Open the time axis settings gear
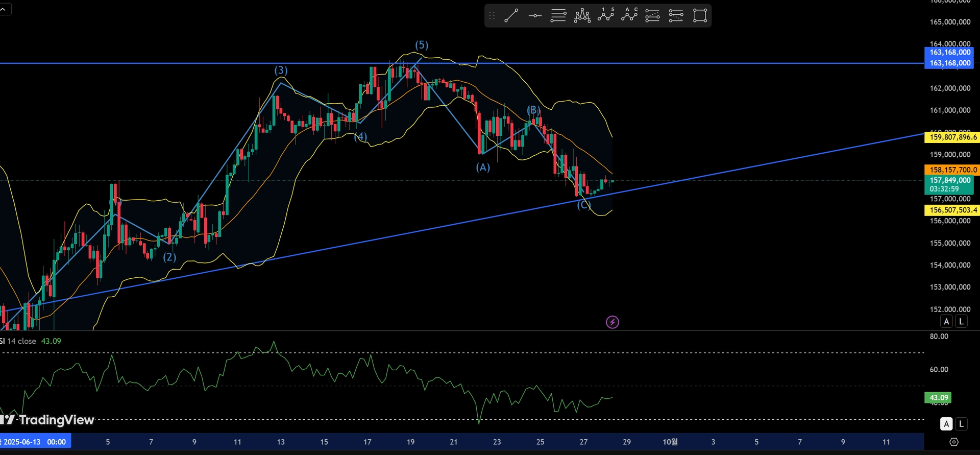The image size is (980, 455). pyautogui.click(x=954, y=442)
